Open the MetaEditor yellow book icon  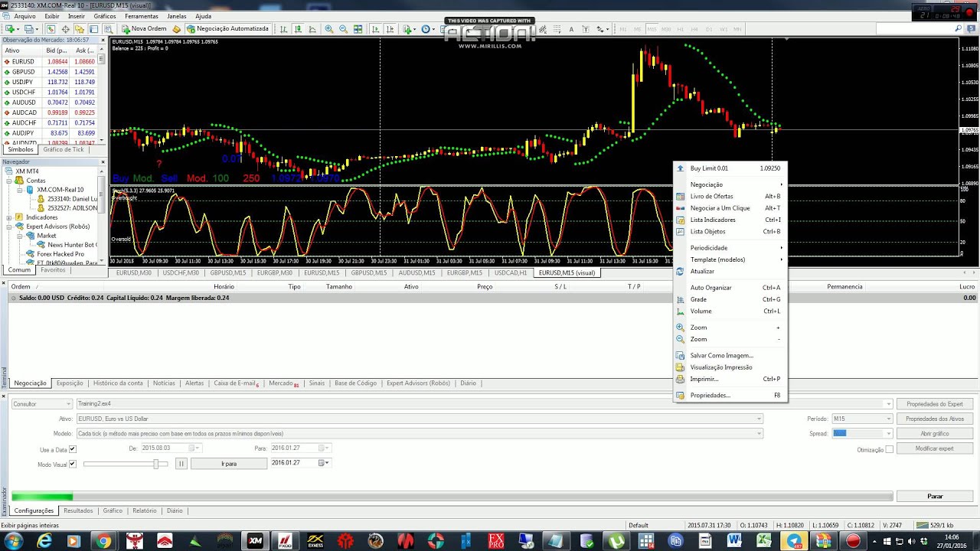(176, 29)
